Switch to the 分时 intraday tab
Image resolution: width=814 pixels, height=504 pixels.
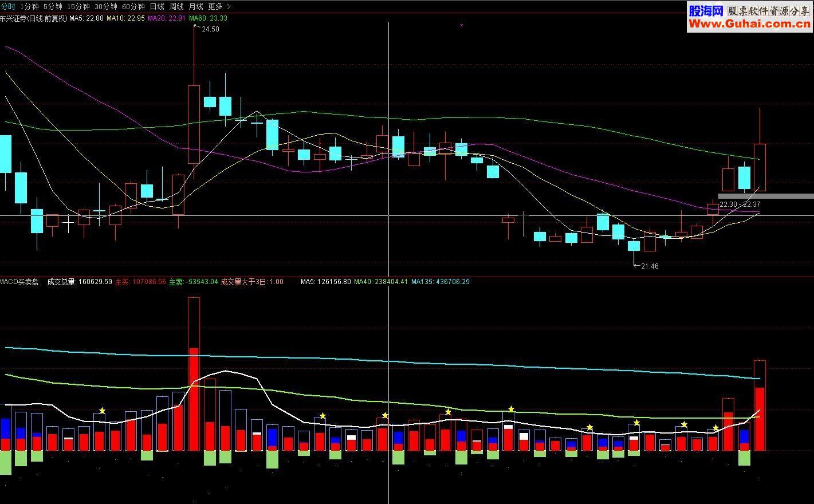(x=8, y=6)
